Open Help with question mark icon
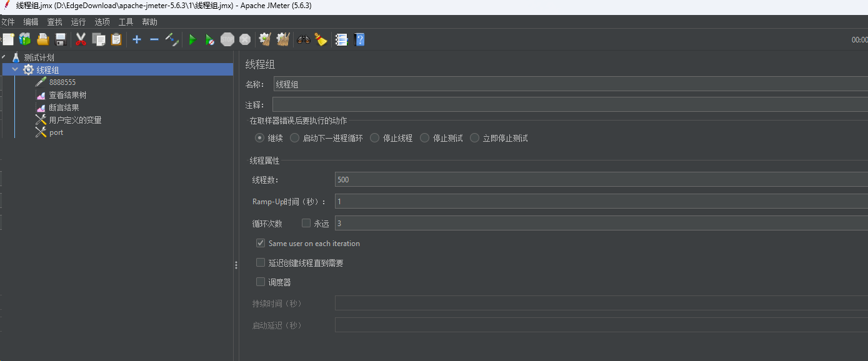Viewport: 868px width, 361px height. pyautogui.click(x=359, y=39)
